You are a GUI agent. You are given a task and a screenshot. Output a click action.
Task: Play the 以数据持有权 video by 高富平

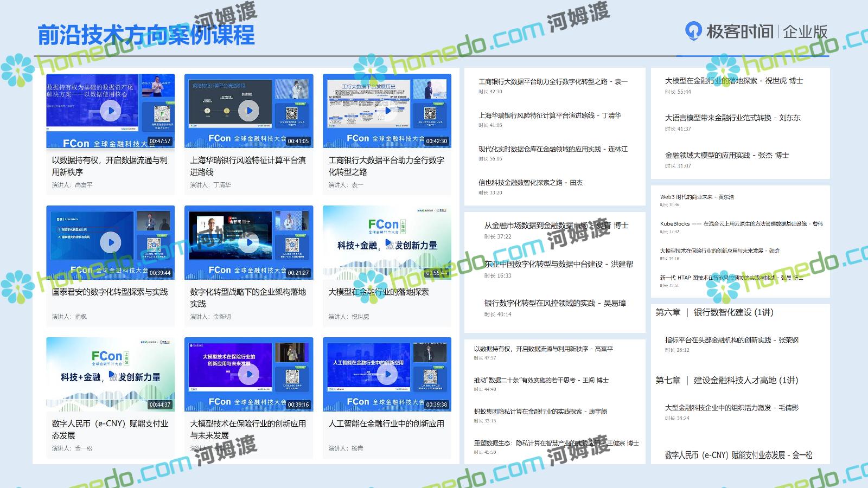click(x=111, y=111)
